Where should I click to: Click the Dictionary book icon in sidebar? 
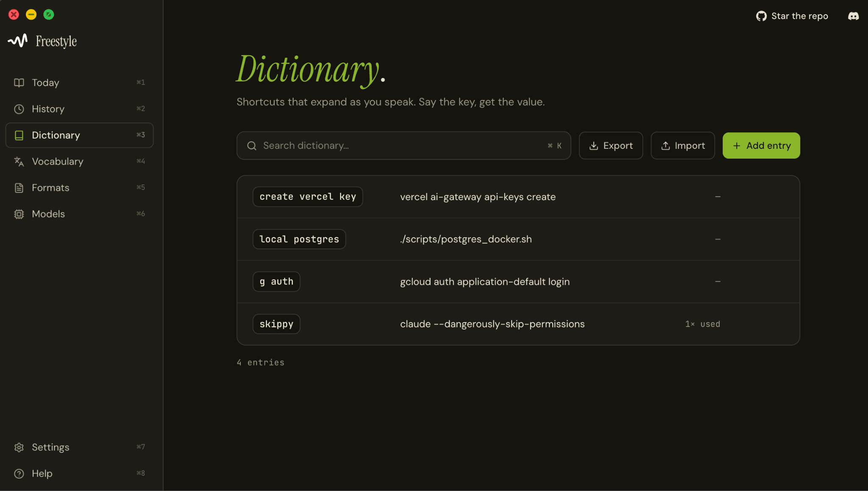(19, 135)
